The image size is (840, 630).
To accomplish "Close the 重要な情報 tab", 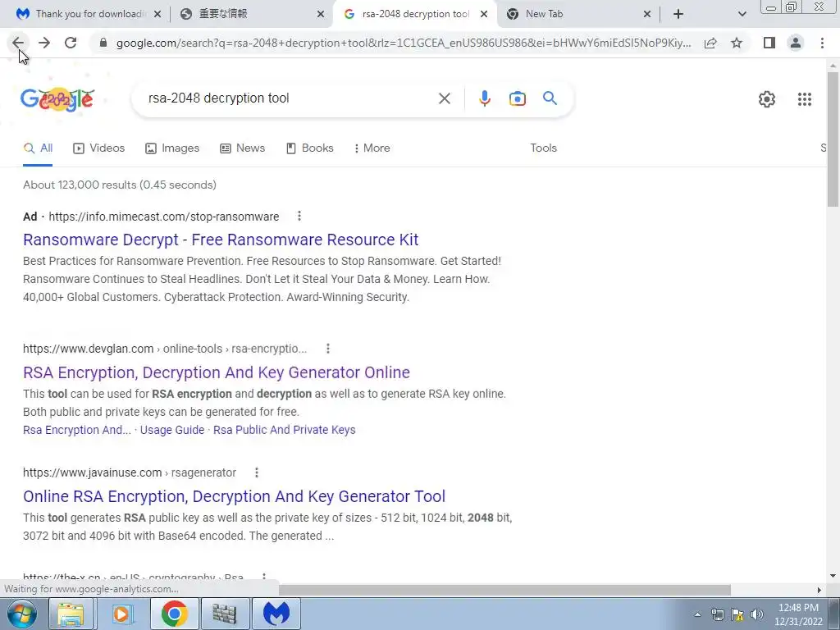I will click(x=321, y=14).
